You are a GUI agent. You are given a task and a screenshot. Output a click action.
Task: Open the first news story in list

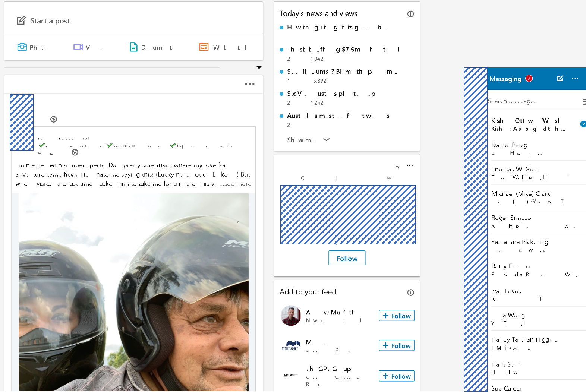(337, 28)
